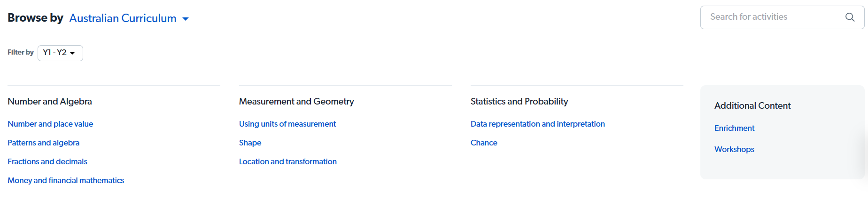Open Number and place value
The image size is (868, 201).
[50, 124]
